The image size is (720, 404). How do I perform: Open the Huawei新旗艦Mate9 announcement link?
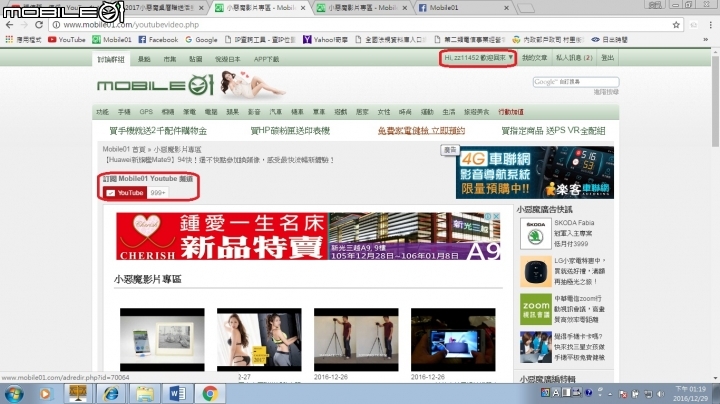219,160
